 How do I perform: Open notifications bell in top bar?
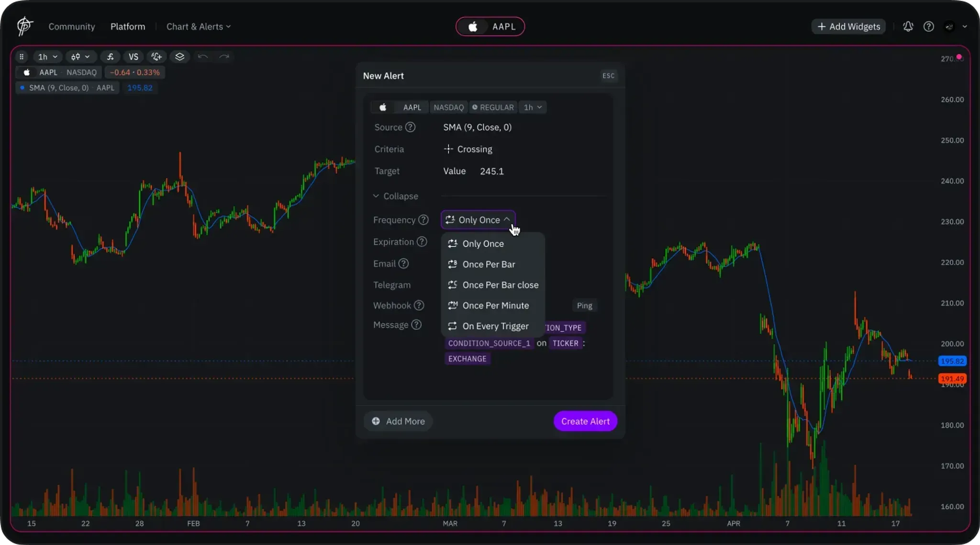tap(908, 26)
